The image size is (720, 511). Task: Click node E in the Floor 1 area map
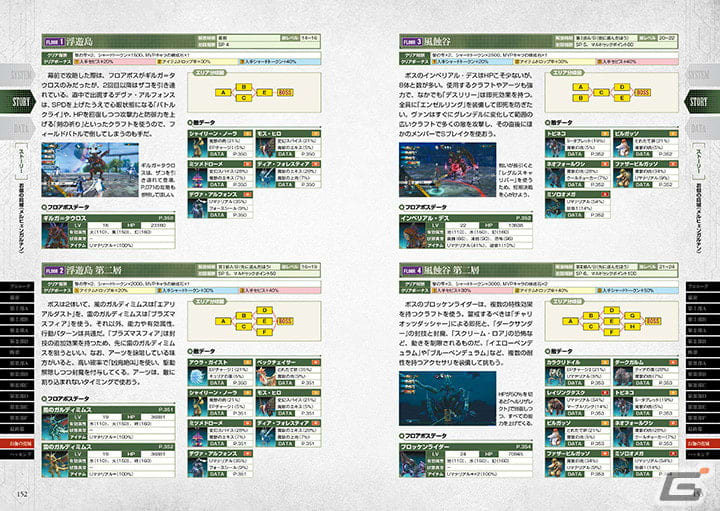(x=264, y=93)
